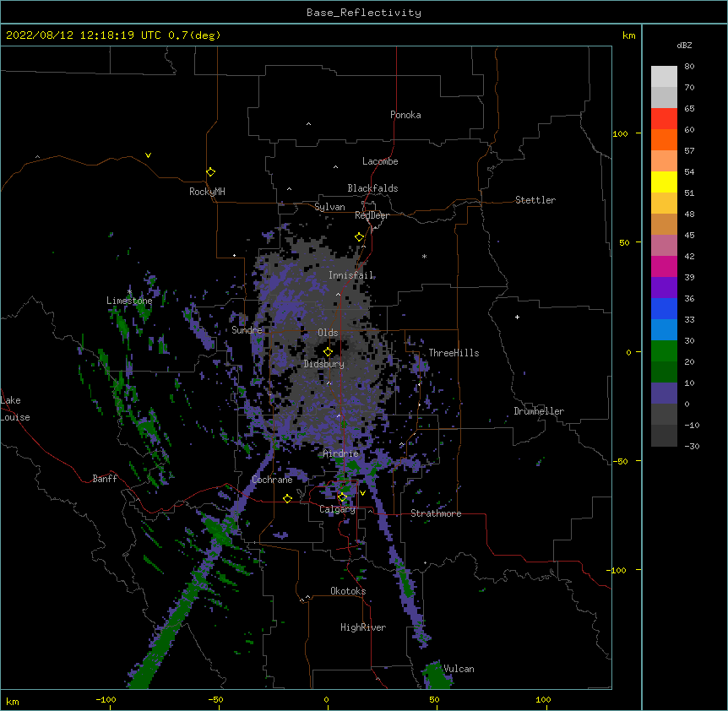Select the 30 dBZ green legend swatch
728x711 pixels.
coord(664,351)
